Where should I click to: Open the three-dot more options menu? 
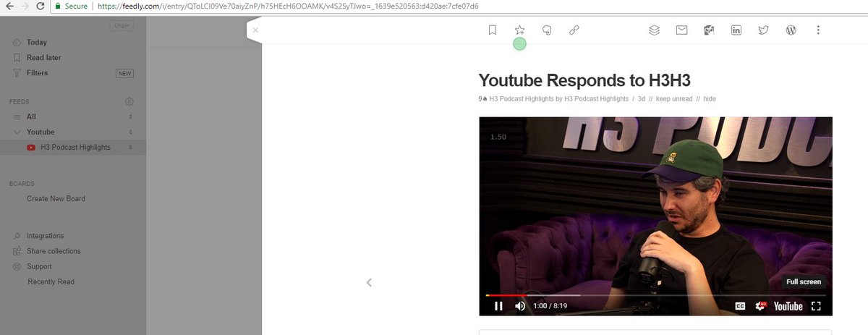pyautogui.click(x=818, y=30)
